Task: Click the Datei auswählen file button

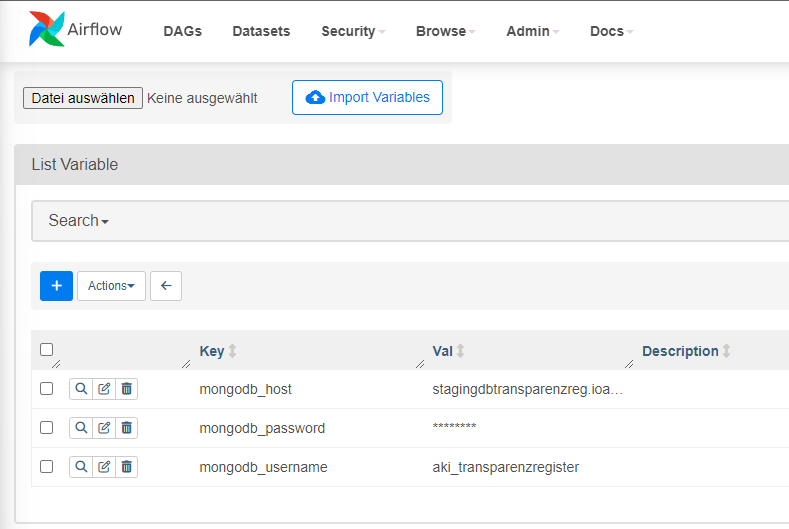Action: tap(83, 98)
